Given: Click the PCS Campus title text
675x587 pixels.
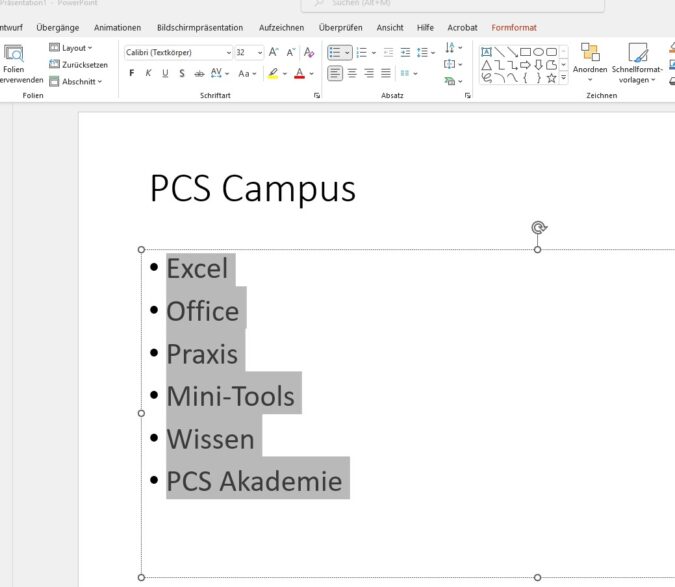Looking at the screenshot, I should coord(253,188).
